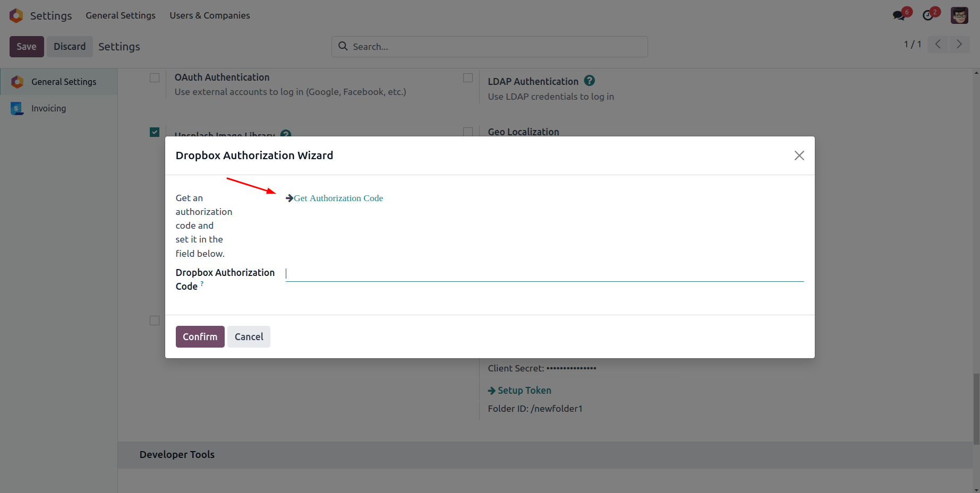Click the Unsplash Image Library help icon
980x493 pixels.
click(286, 133)
